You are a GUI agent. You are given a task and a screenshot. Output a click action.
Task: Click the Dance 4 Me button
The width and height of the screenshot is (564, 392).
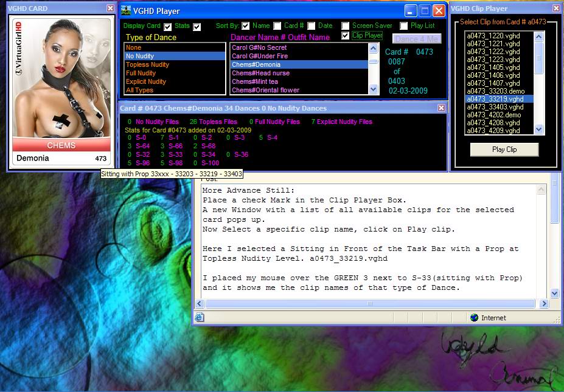(417, 39)
